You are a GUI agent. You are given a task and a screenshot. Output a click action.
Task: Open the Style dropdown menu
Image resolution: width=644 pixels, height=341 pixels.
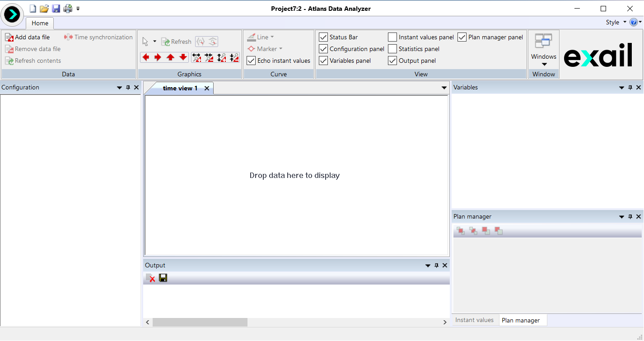[x=616, y=22]
